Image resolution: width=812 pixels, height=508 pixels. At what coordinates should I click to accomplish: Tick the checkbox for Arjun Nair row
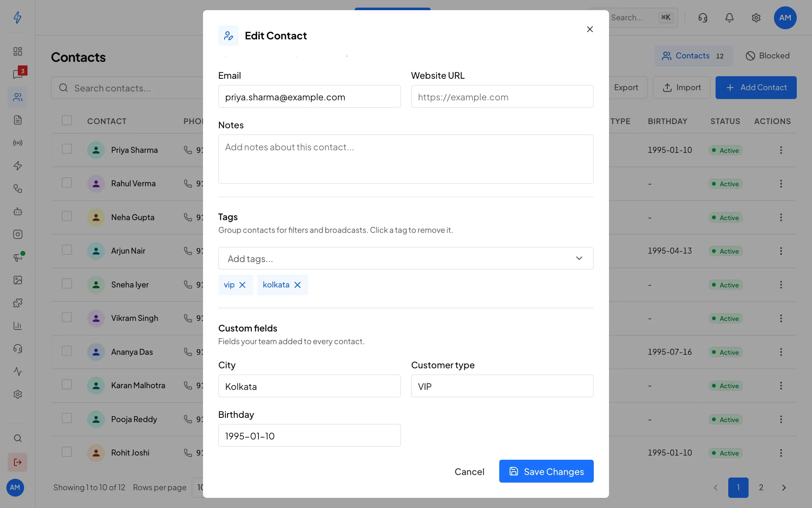tap(67, 250)
